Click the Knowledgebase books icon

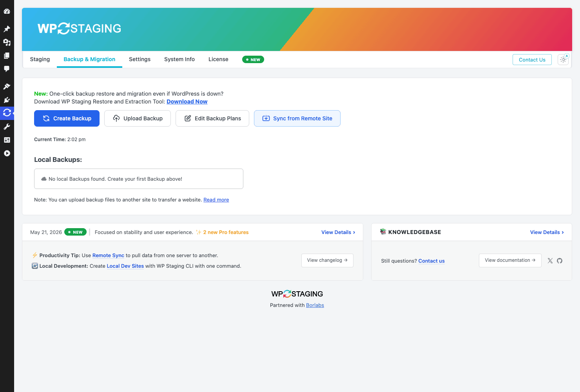(x=383, y=232)
